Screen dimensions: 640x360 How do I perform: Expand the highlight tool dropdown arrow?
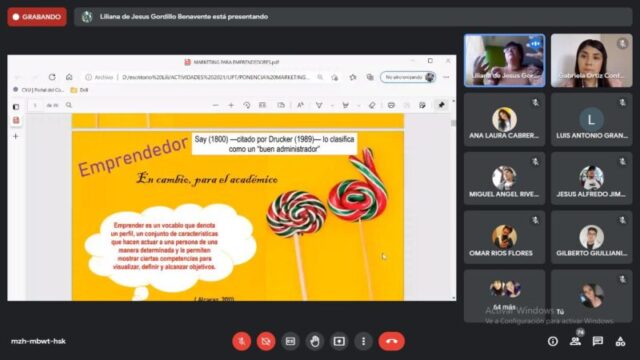(358, 105)
